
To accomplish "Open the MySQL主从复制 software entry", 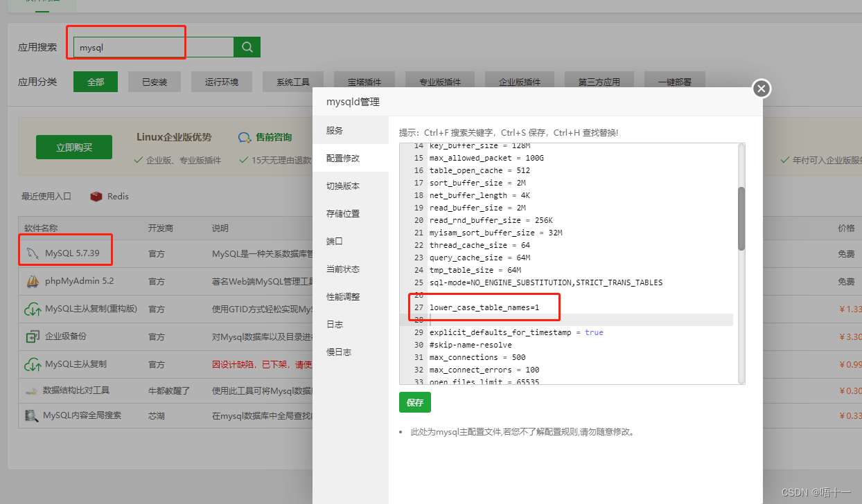I will 76,364.
